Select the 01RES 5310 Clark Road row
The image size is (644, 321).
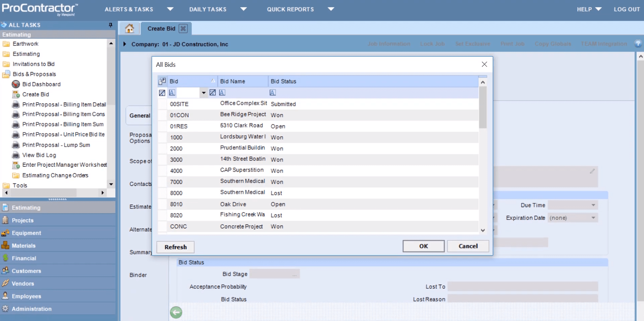[x=241, y=126]
